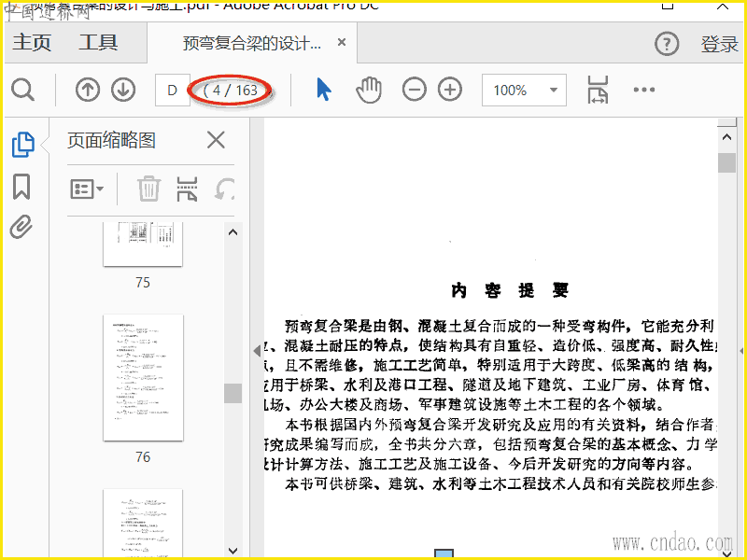Click the thumbnail label 75

143,283
